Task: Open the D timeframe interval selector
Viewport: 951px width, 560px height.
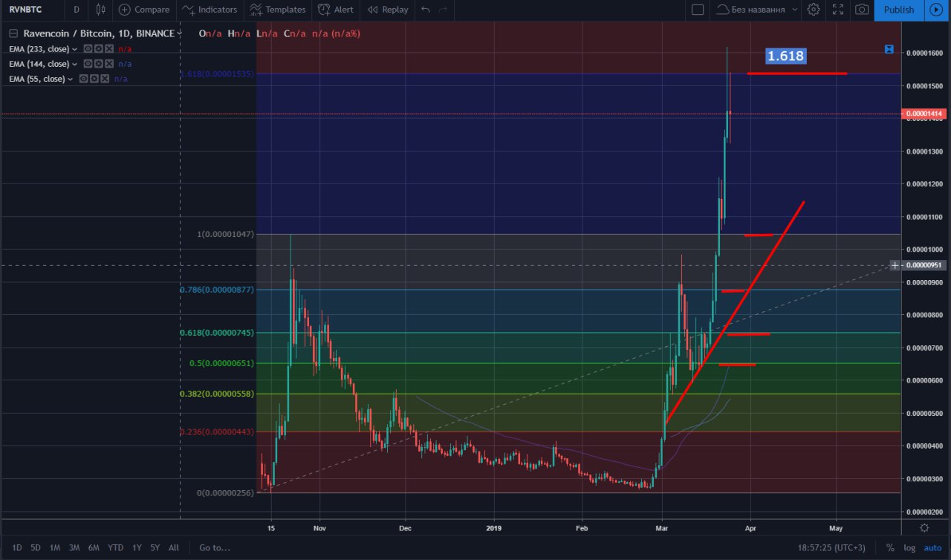Action: [76, 10]
